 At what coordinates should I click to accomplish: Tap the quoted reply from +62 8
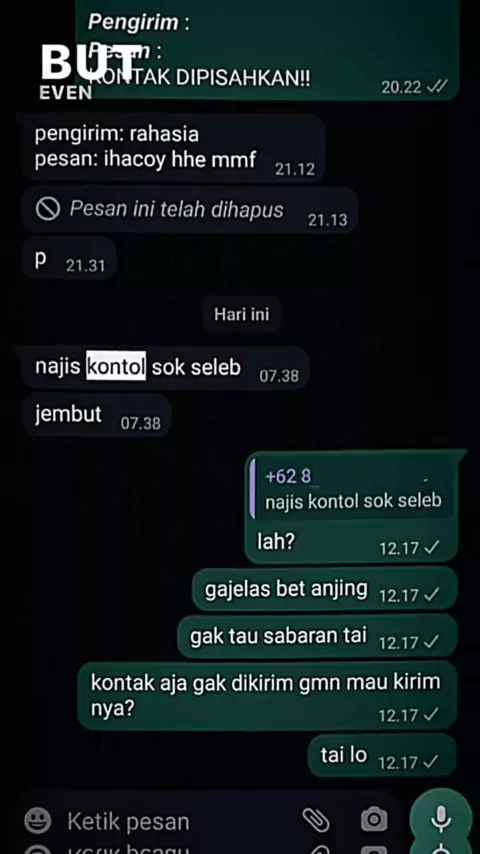click(353, 489)
